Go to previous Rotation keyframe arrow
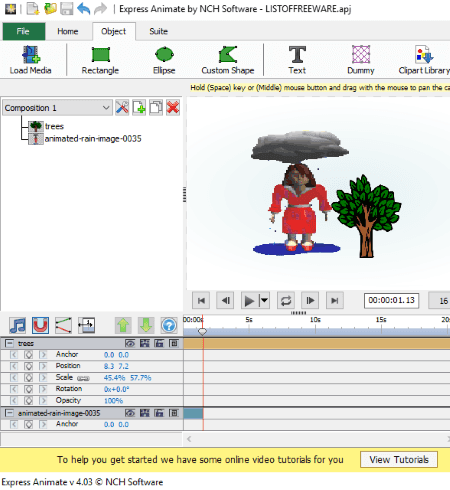The width and height of the screenshot is (450, 490). click(x=14, y=389)
